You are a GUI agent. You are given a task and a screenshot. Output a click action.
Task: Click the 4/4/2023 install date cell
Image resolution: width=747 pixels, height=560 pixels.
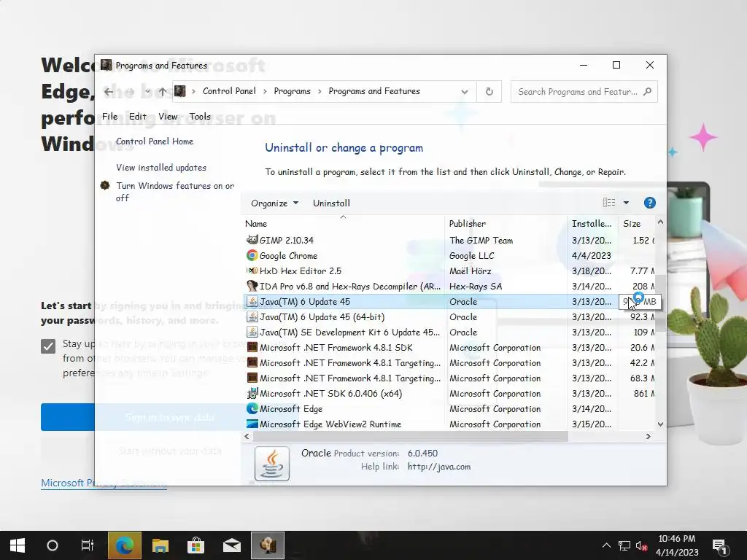tap(591, 256)
